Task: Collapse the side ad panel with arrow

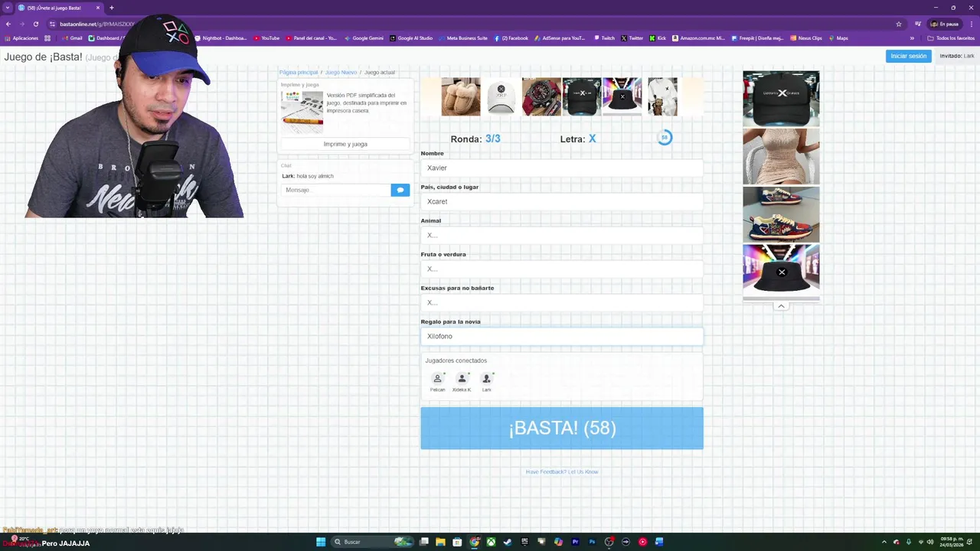Action: (x=781, y=306)
